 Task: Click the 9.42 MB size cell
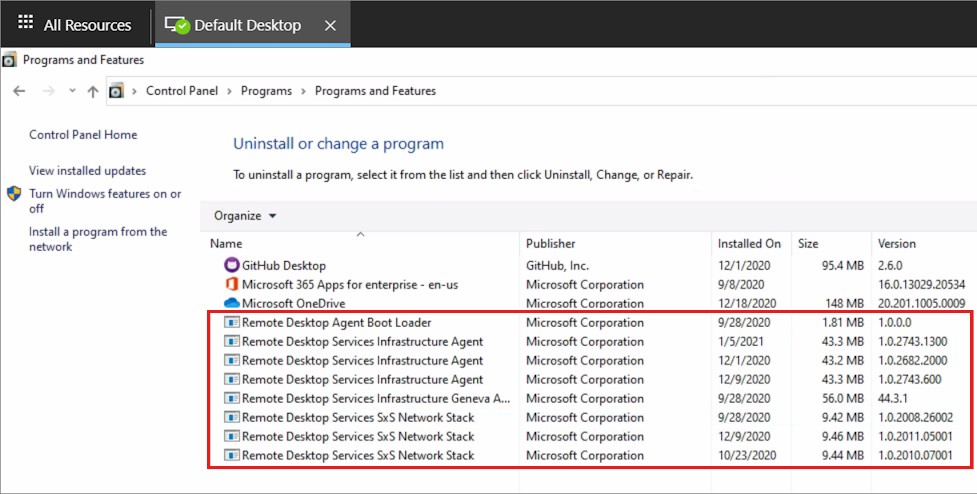pyautogui.click(x=842, y=418)
